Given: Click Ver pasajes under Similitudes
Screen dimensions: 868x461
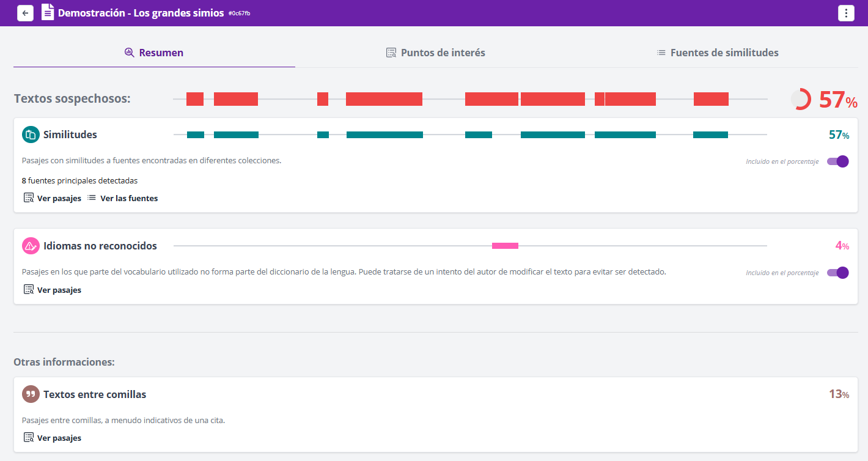Looking at the screenshot, I should click(x=53, y=198).
